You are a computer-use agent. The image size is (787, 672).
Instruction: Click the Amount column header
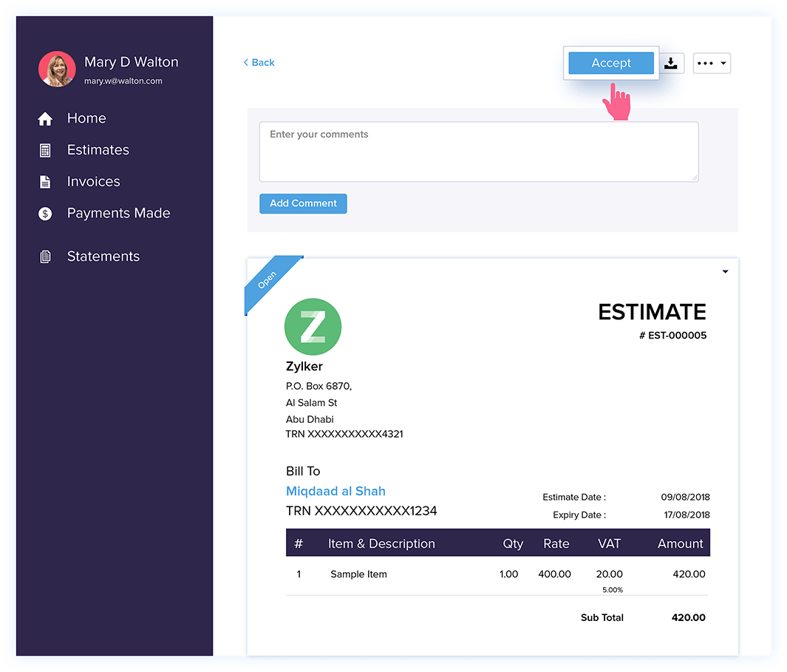click(680, 543)
